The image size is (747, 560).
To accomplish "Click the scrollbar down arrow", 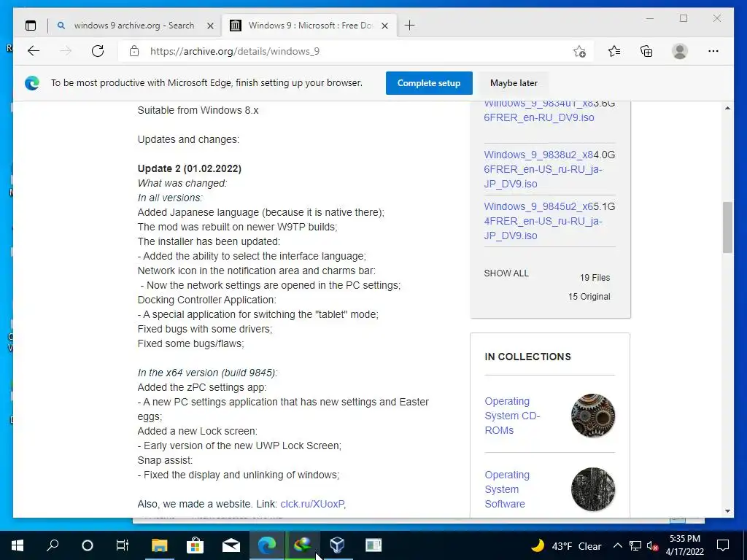I will point(727,511).
